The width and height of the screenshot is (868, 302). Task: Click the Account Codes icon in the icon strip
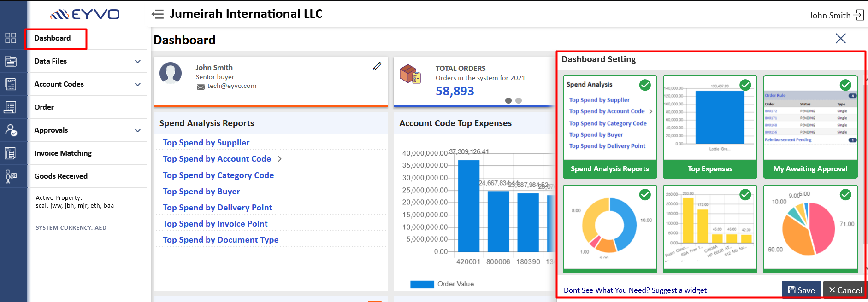(x=11, y=84)
